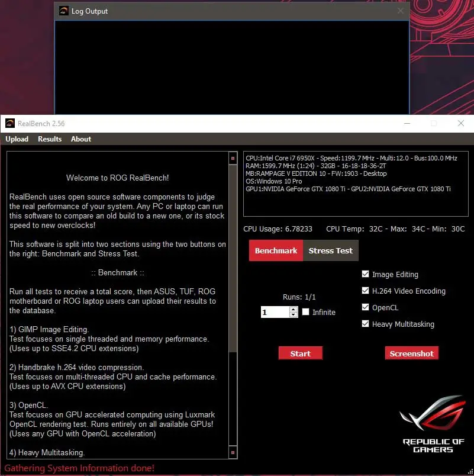Click the '3) OpenCL.' line
The image size is (474, 476).
pyautogui.click(x=28, y=406)
